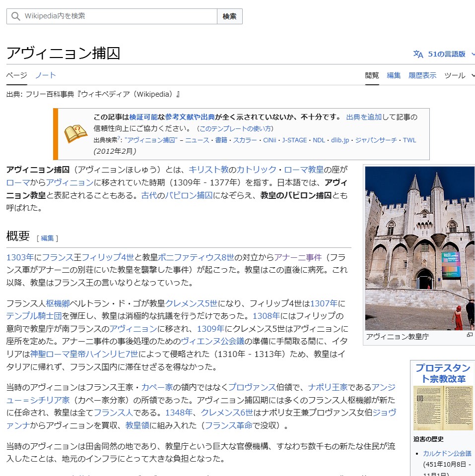Open the ツール dropdown menu
Screen dimensions: 475x476
coord(459,75)
